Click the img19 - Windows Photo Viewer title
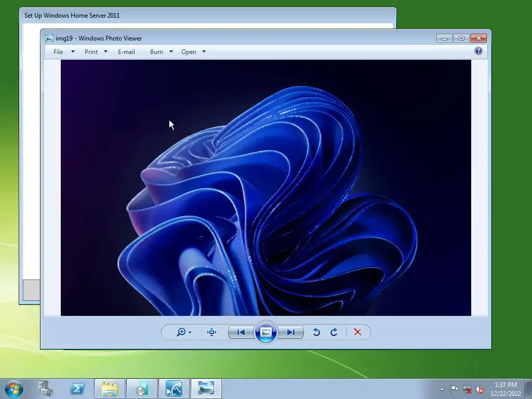 click(x=99, y=38)
